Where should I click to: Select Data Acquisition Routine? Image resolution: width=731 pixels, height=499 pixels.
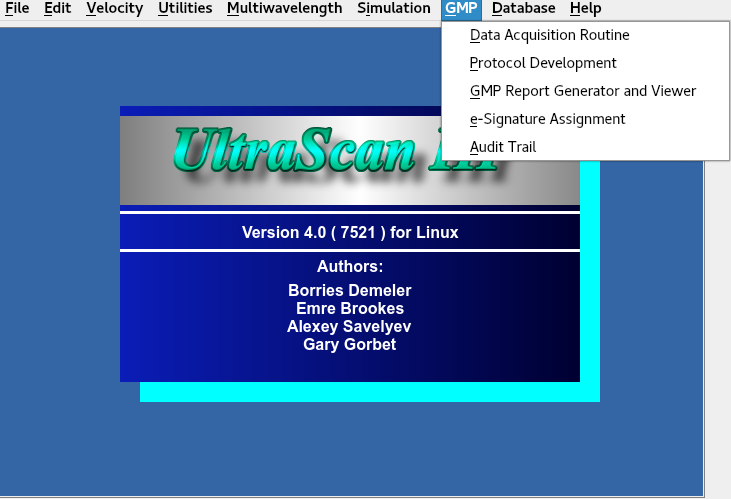tap(549, 35)
